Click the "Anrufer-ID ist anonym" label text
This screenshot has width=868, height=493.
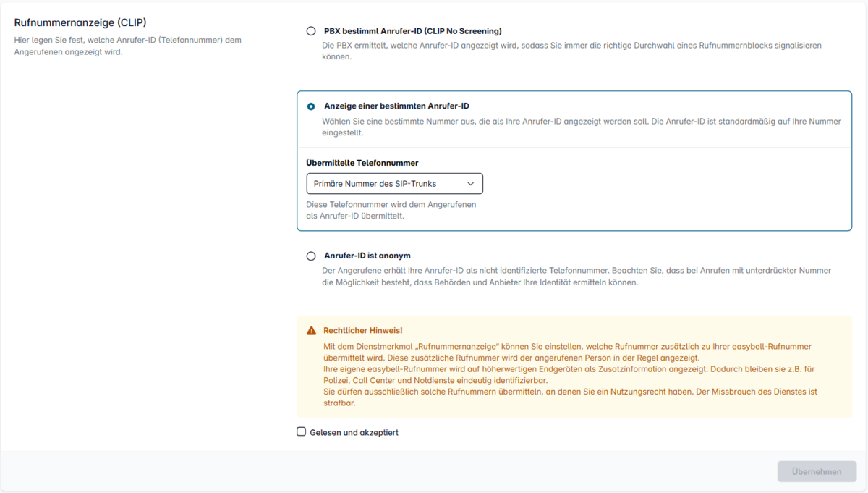(367, 256)
